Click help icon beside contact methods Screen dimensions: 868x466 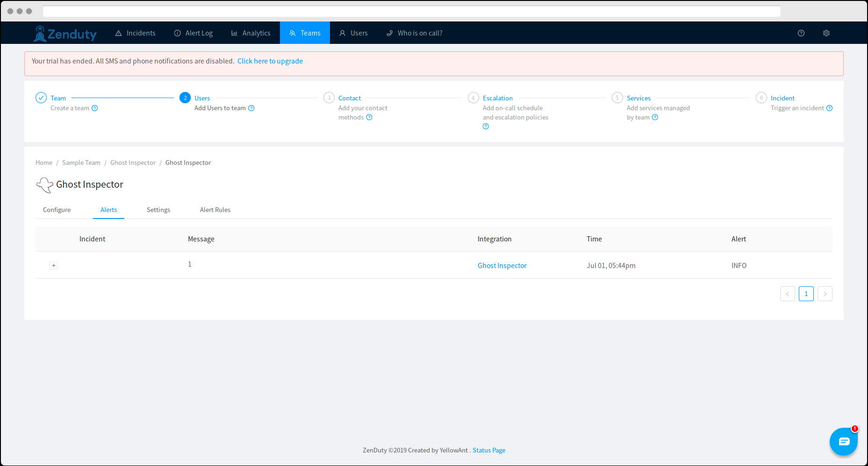point(369,118)
